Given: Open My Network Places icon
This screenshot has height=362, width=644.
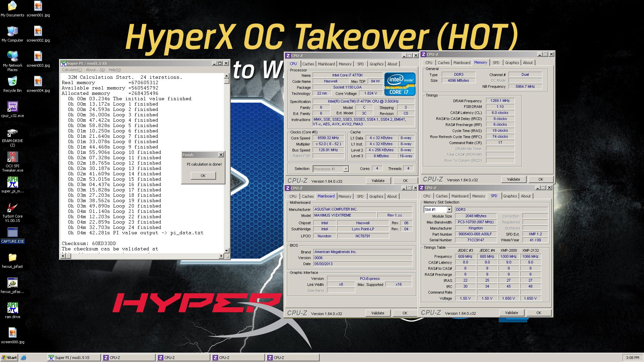Looking at the screenshot, I should 12,61.
